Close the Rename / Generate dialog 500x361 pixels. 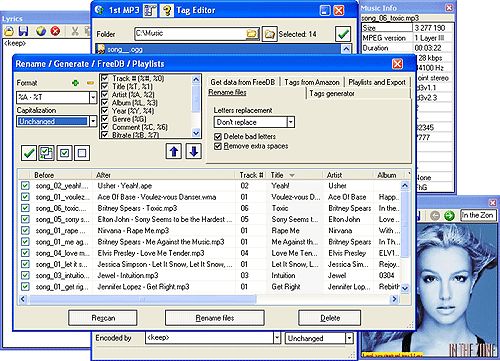click(x=397, y=64)
